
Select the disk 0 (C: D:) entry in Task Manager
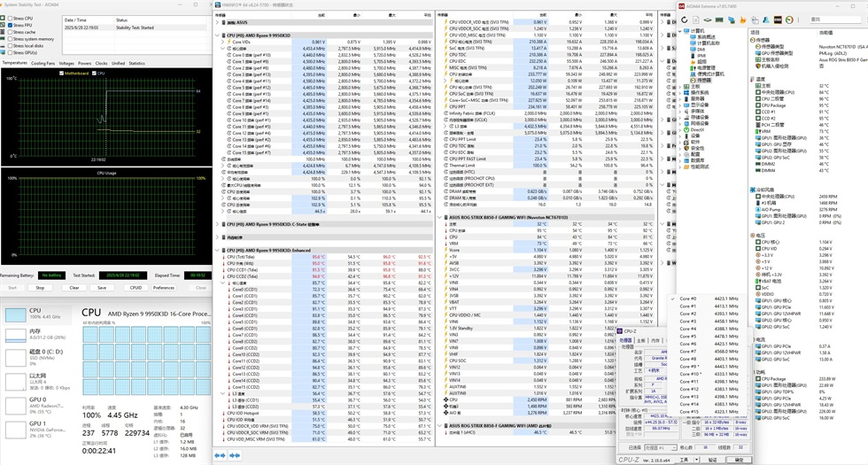click(x=37, y=358)
